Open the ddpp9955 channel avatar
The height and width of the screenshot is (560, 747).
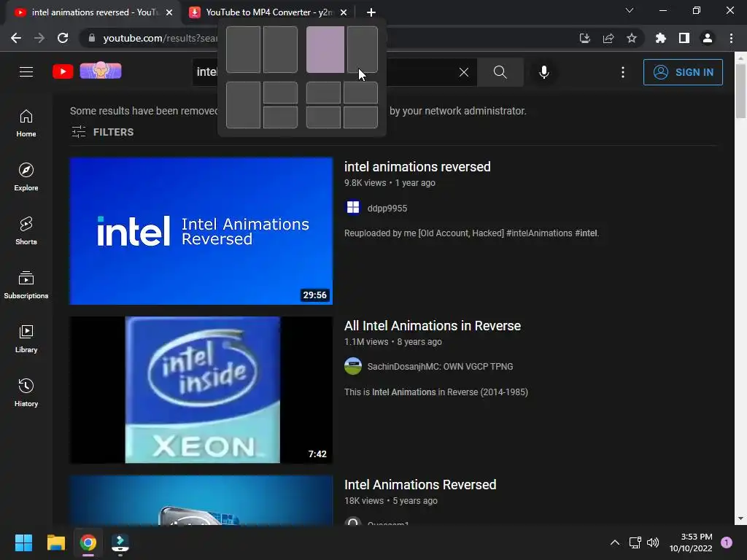[x=353, y=208]
